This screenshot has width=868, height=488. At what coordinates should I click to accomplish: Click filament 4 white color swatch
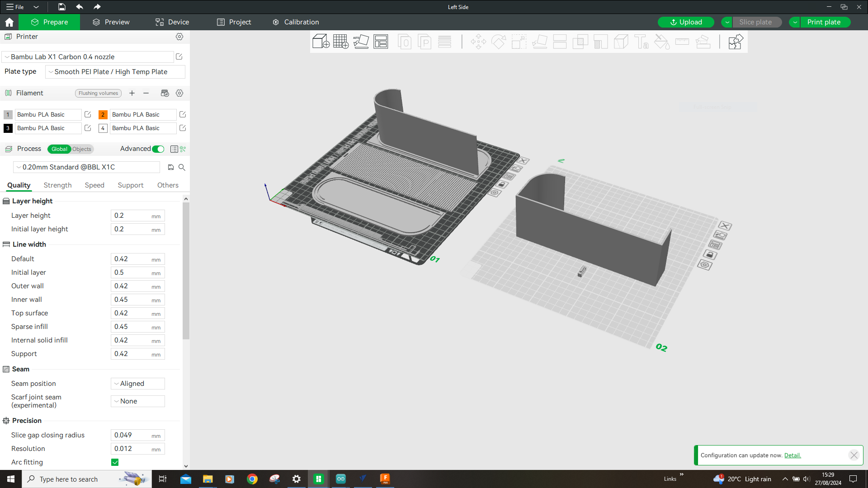click(x=103, y=128)
